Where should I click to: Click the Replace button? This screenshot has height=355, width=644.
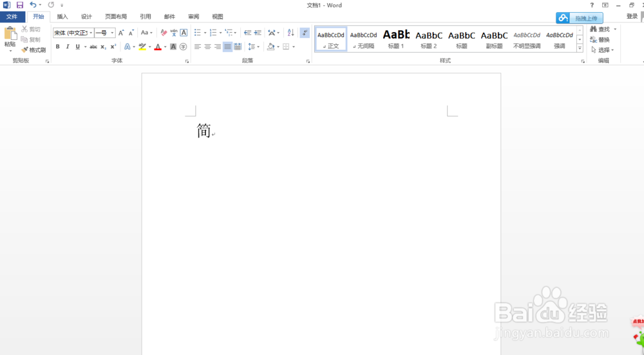(x=600, y=39)
